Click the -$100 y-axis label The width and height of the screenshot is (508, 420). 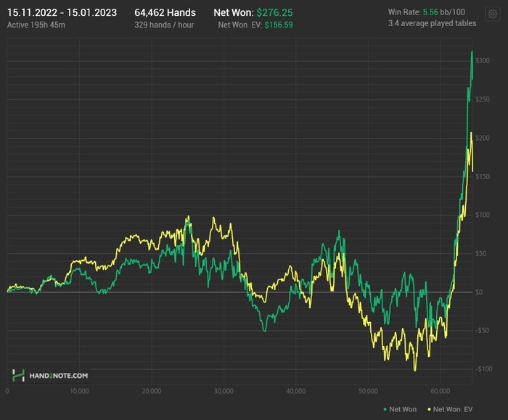(x=484, y=368)
